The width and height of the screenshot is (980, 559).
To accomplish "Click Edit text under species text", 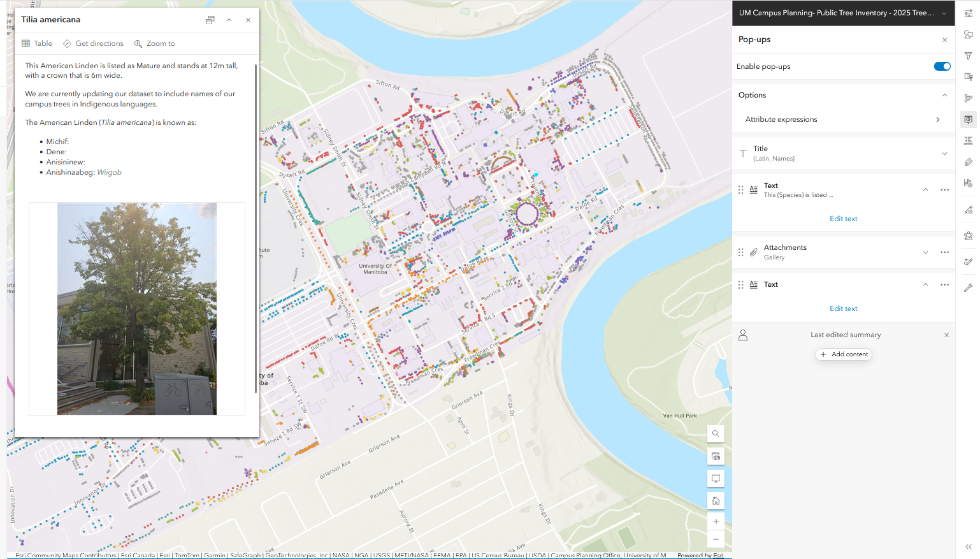I will [x=843, y=219].
